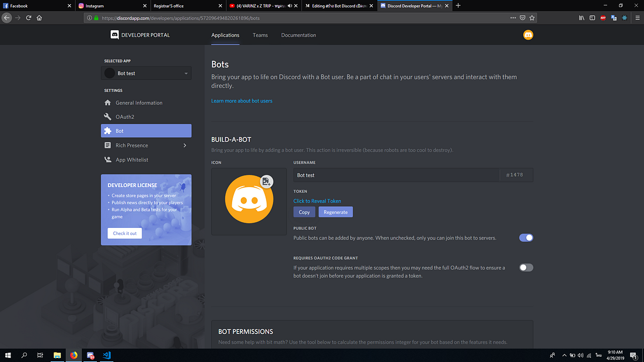Image resolution: width=644 pixels, height=362 pixels.
Task: Disable the Public Bot toggle
Action: point(526,237)
